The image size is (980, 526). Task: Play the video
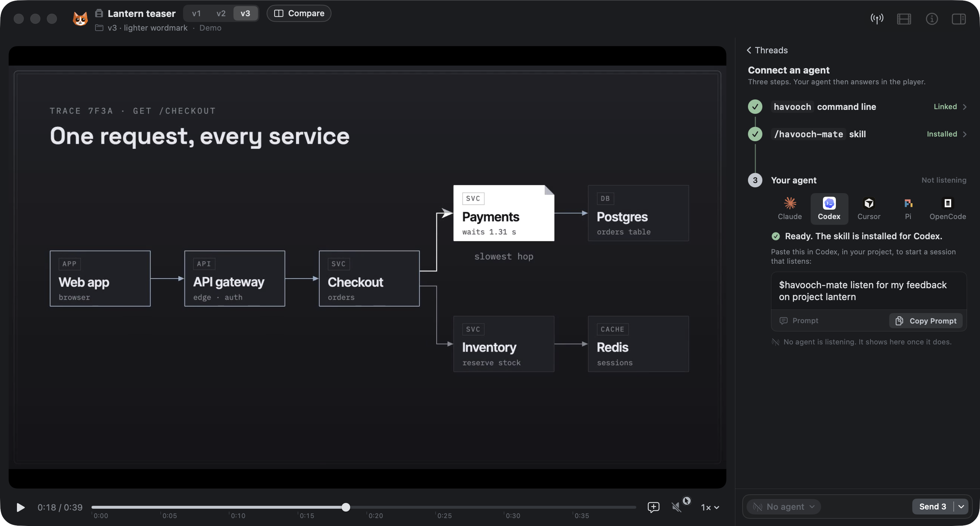click(21, 507)
